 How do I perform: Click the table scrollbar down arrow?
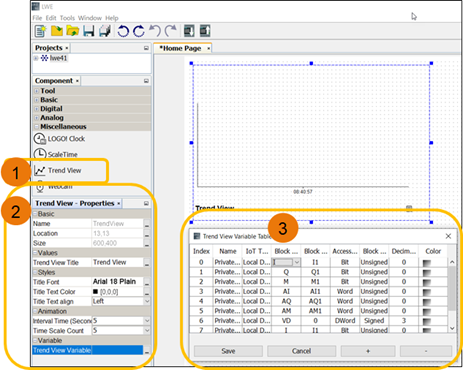452,328
